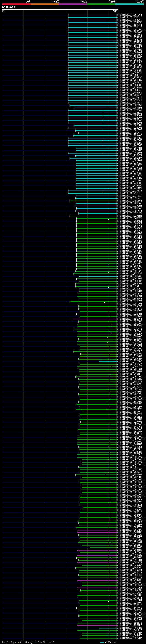The image size is (146, 644).
Task: Click the purple ~60% identity legend segment
Action: 73,4
